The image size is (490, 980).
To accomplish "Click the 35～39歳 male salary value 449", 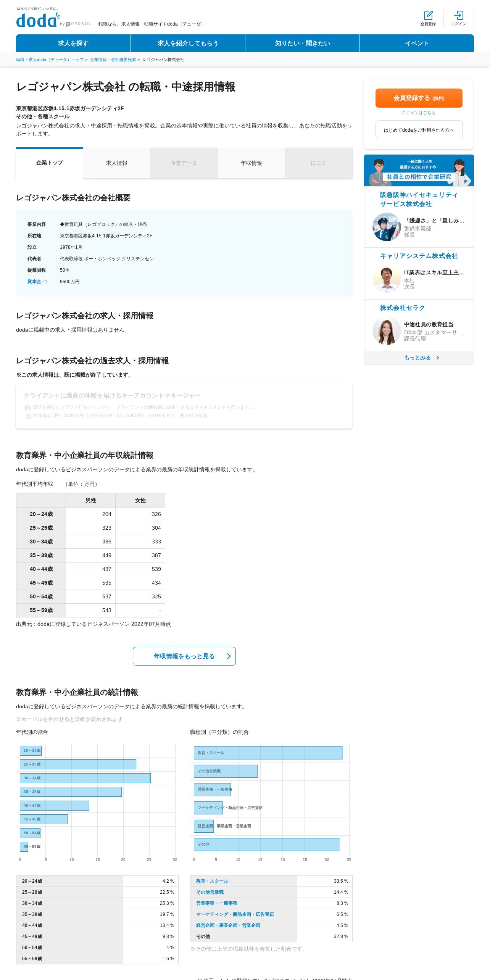I will (107, 555).
